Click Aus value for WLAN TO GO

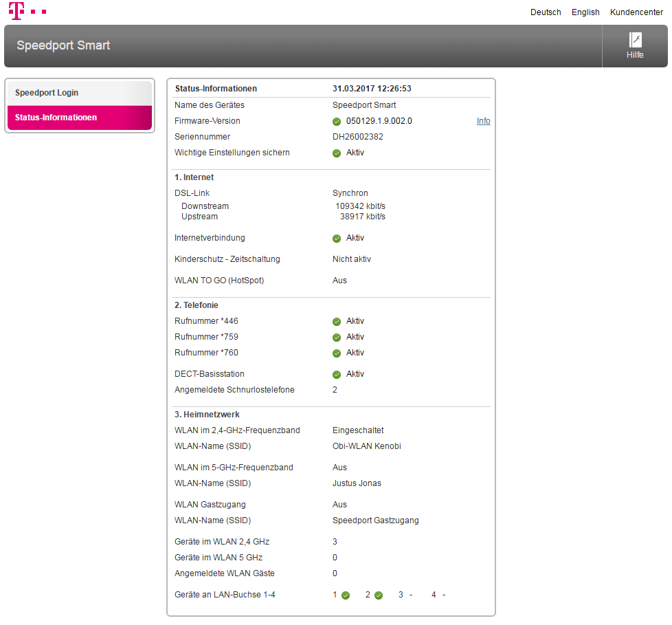coord(339,281)
